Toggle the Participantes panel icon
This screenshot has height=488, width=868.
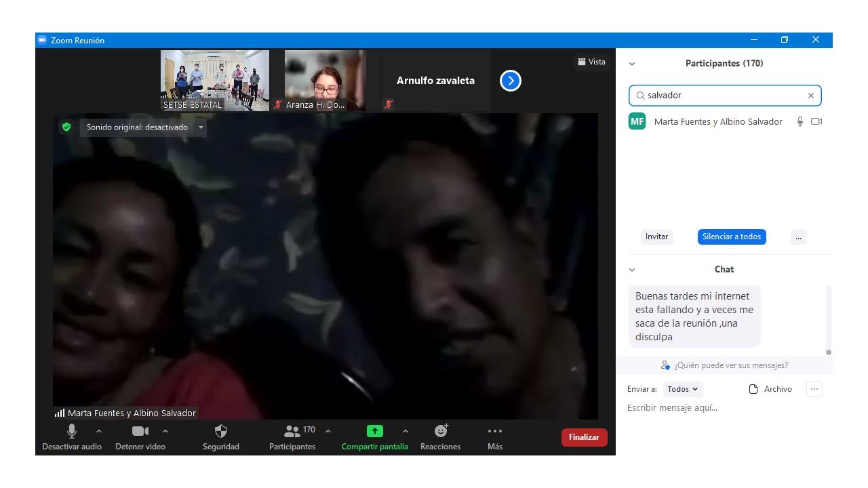coord(292,431)
